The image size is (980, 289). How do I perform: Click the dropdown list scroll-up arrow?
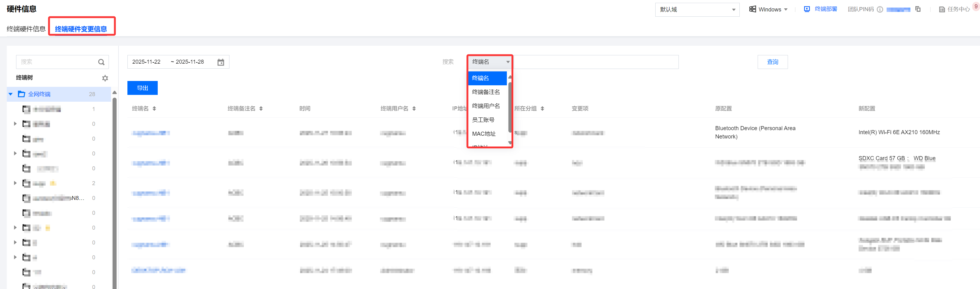510,77
